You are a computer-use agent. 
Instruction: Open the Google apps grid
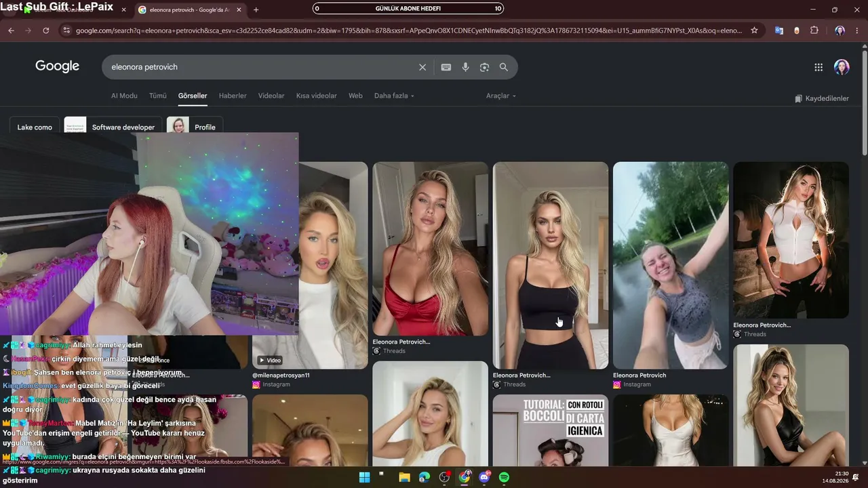[x=818, y=67]
